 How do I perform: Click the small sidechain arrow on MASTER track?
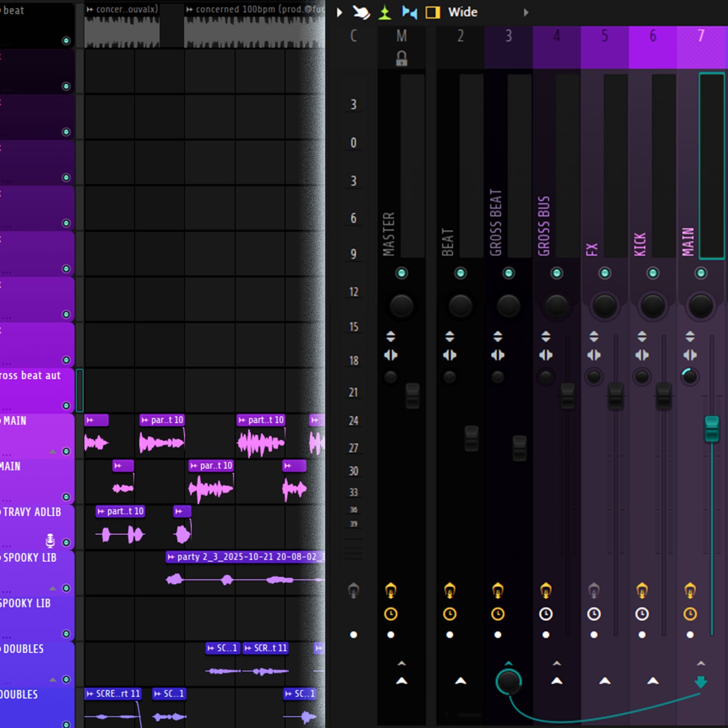pos(402,664)
